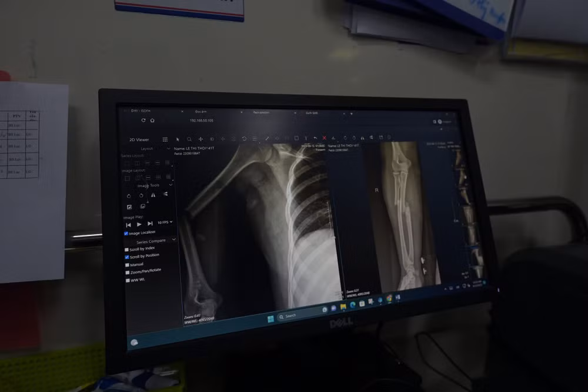
Task: Activate the magnifier zoom tool
Action: [189, 139]
